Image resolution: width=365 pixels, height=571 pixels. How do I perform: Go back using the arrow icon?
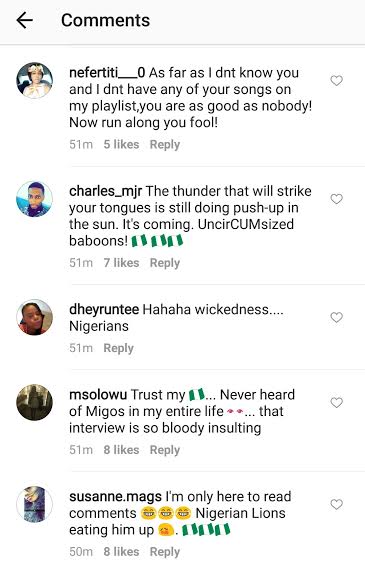(25, 20)
